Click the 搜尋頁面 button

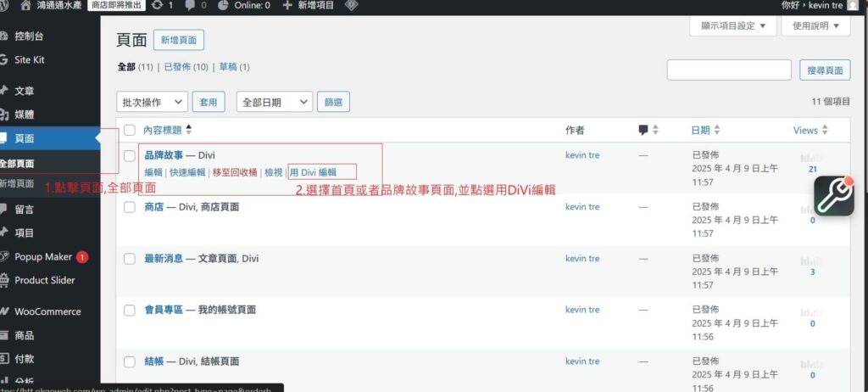(825, 70)
